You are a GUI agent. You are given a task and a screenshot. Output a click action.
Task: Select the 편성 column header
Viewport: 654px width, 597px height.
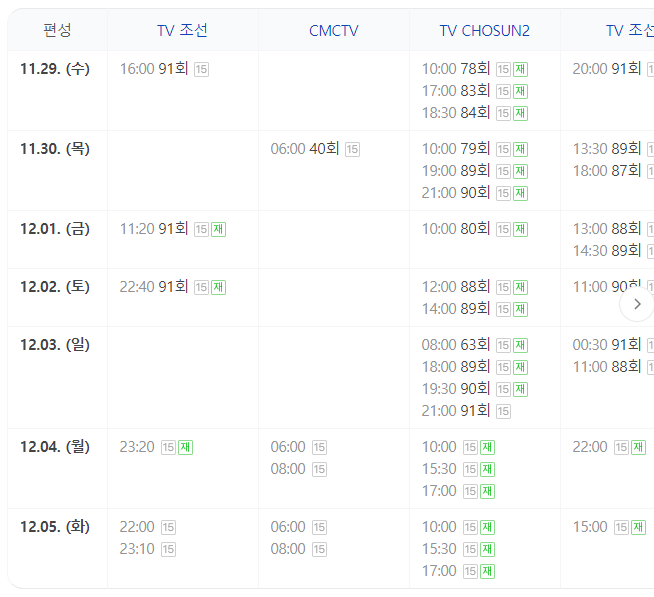(57, 30)
